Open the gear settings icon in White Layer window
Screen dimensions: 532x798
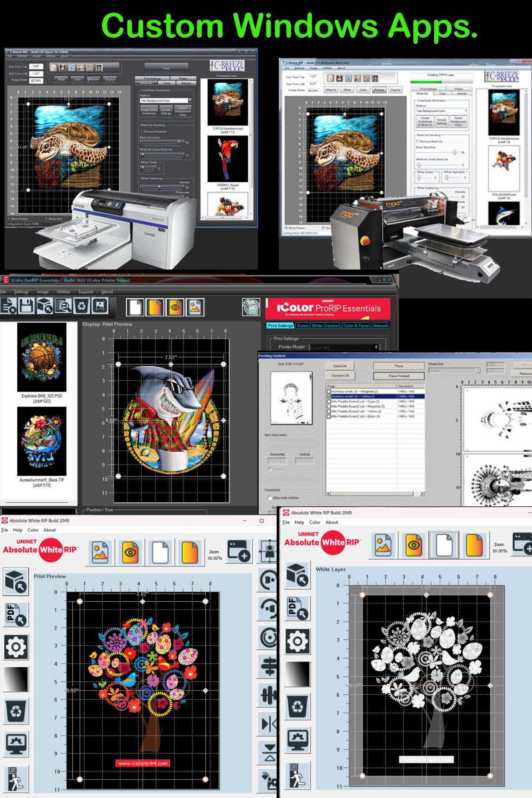(x=297, y=641)
